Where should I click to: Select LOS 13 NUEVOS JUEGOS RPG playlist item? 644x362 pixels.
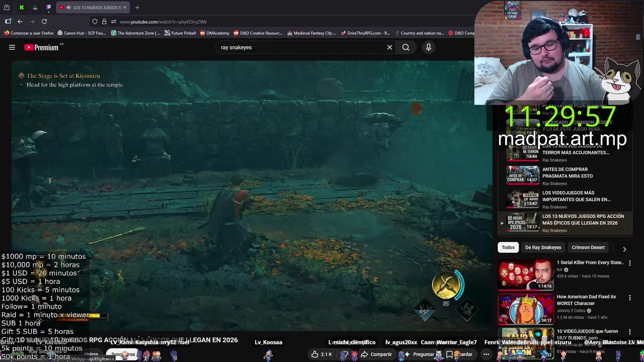tap(583, 220)
